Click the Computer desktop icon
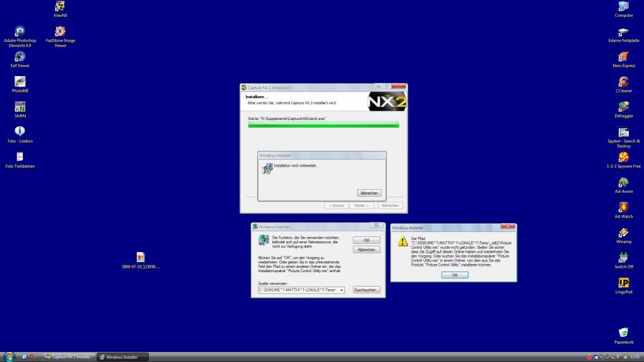 (623, 8)
